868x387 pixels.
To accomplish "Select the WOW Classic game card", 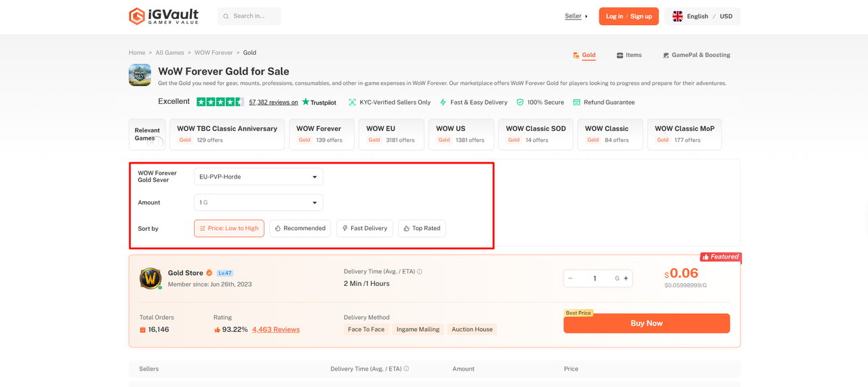I will tap(610, 134).
